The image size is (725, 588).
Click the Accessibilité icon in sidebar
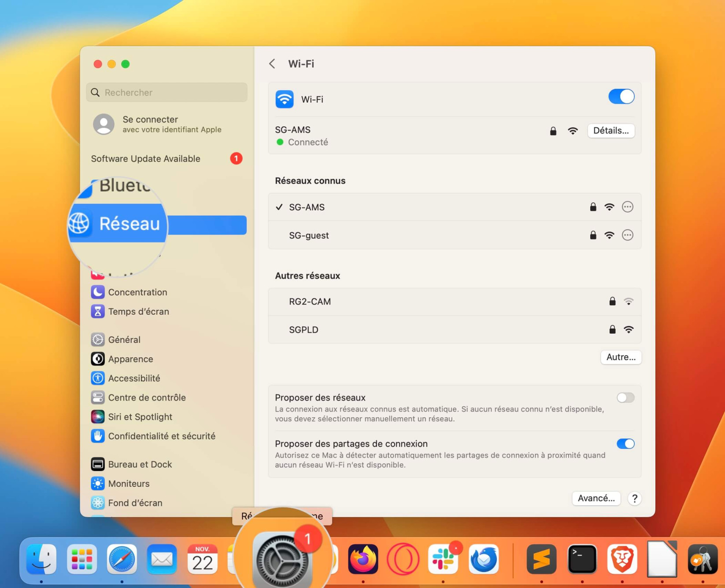(97, 379)
